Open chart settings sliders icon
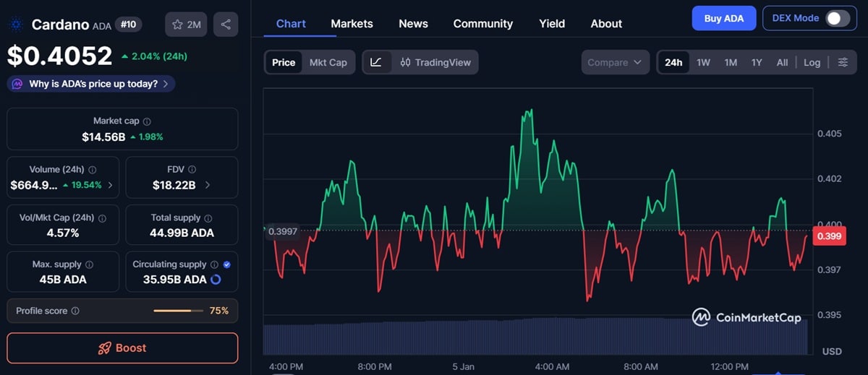 pyautogui.click(x=843, y=62)
